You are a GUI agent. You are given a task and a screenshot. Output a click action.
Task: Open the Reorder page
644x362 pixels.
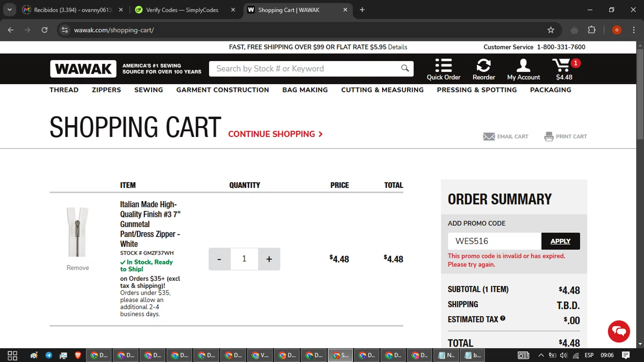(x=484, y=69)
